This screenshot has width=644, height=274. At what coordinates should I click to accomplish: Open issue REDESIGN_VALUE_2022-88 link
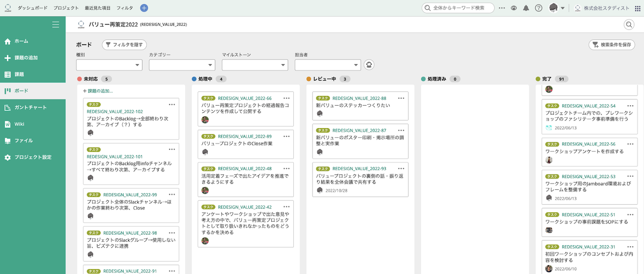click(x=359, y=98)
